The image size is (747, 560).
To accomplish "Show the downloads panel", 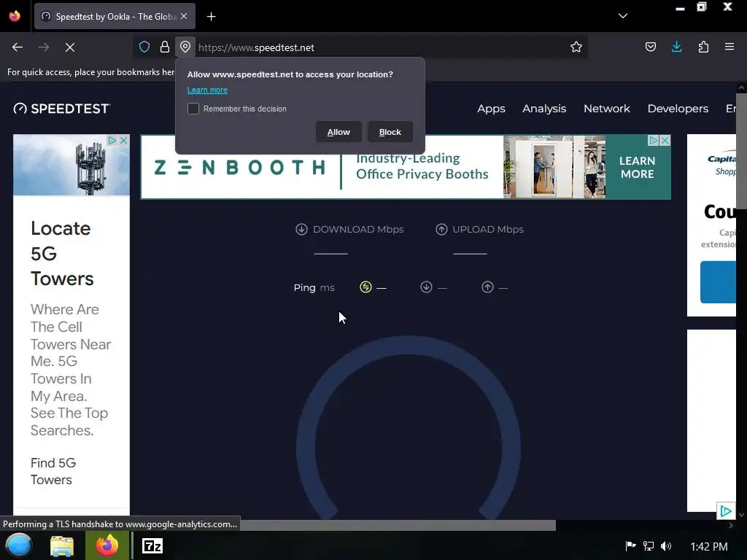I will (x=676, y=47).
